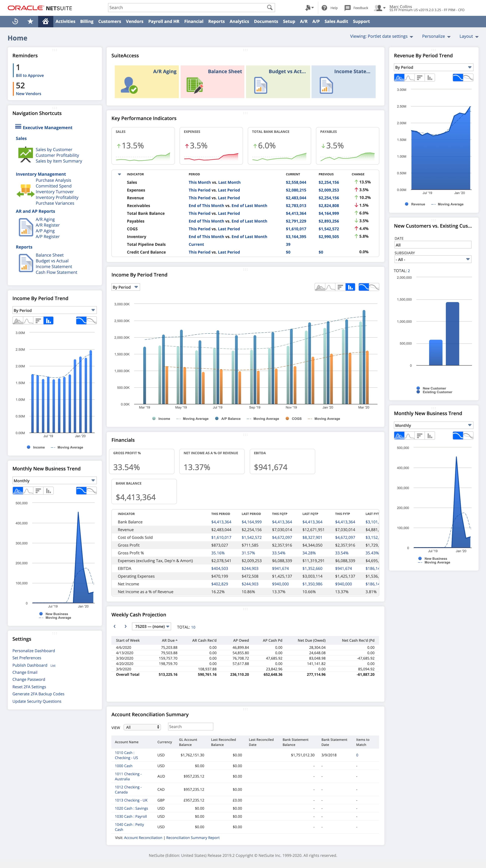The width and height of the screenshot is (486, 868).
Task: Select column chart icon in Revenue By Period Trend
Action: [430, 78]
